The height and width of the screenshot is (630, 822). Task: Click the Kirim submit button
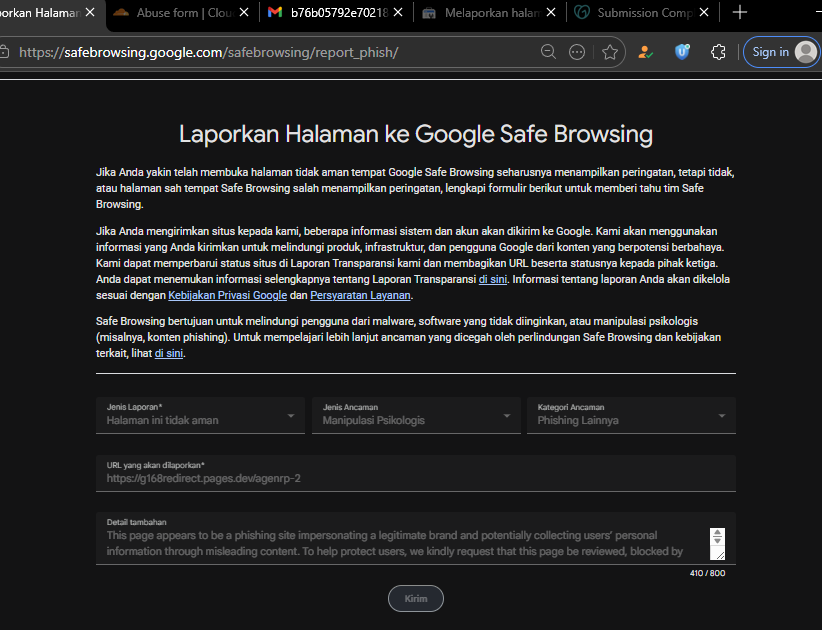416,599
